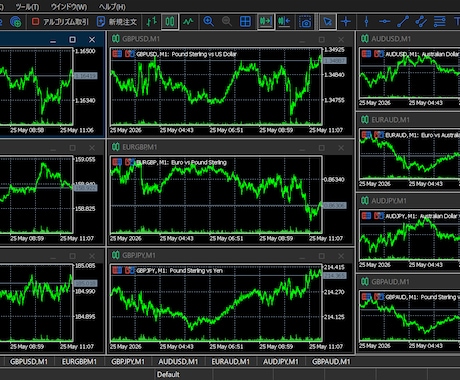Image resolution: width=460 pixels, height=380 pixels.
Task: Zoom out the chart with magnifier minus
Action: click(x=227, y=22)
